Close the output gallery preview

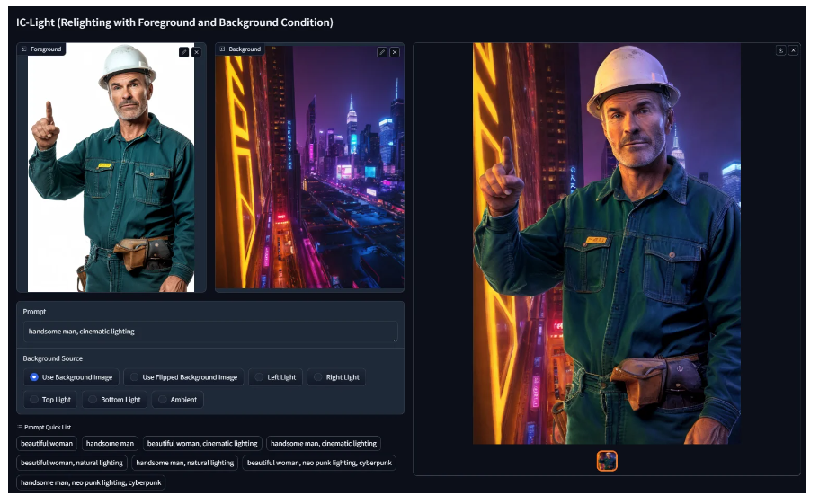point(793,50)
